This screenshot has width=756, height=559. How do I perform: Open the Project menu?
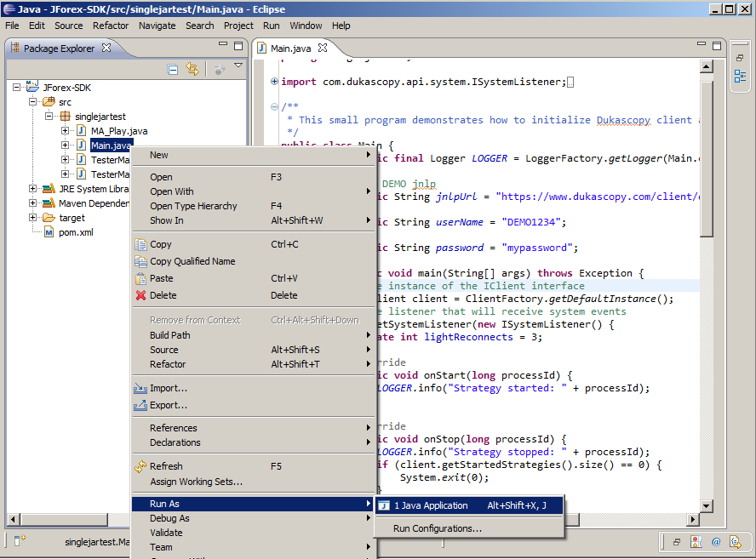point(238,26)
